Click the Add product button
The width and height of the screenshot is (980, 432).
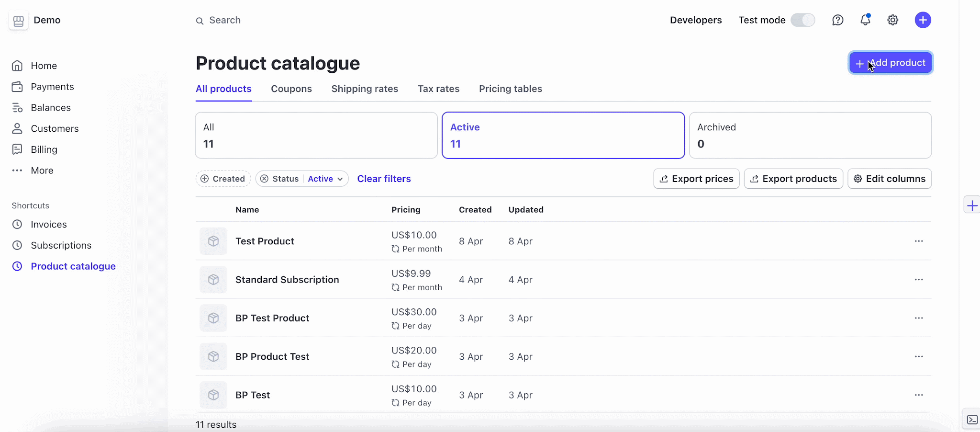click(x=891, y=63)
